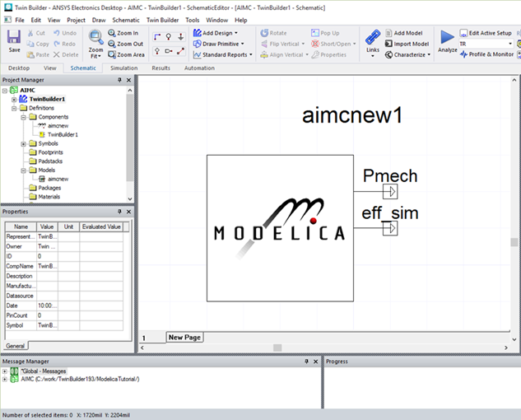Pin the Properties panel
Viewport: 521px width, 420px height.
point(119,212)
